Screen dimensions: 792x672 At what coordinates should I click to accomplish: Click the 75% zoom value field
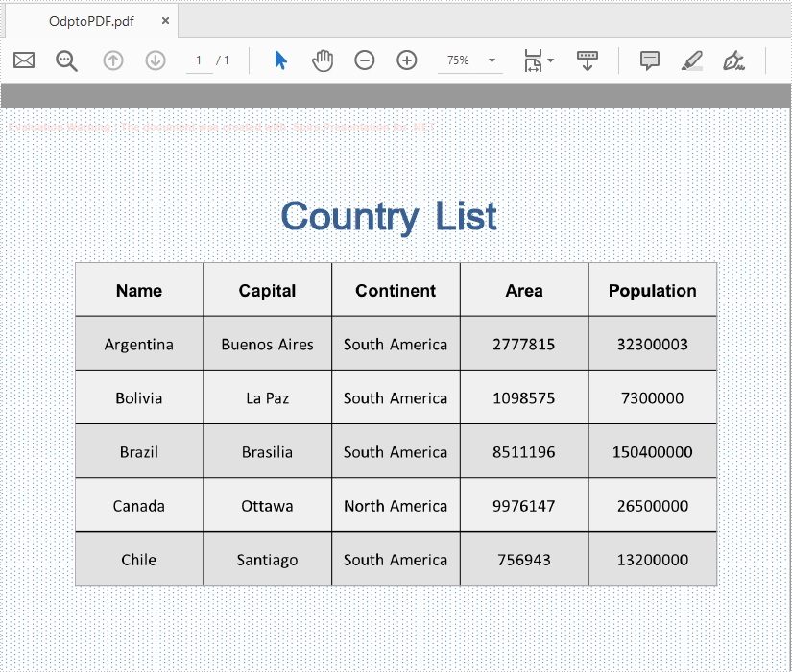[458, 60]
